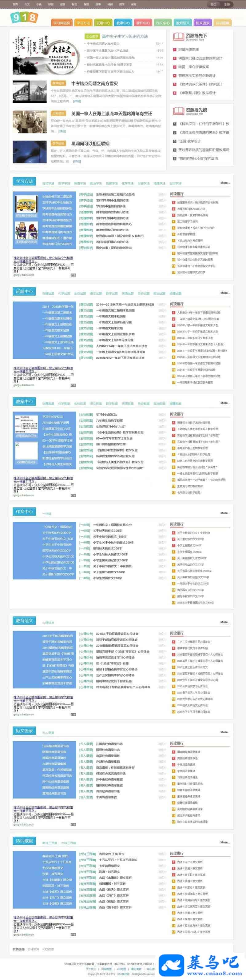The image size is (246, 980).
Task: Open 《串联和并联》教学设计 resource
Action: pos(197,93)
